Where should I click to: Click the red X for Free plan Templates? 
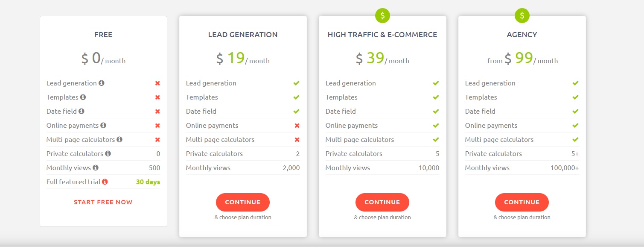158,97
